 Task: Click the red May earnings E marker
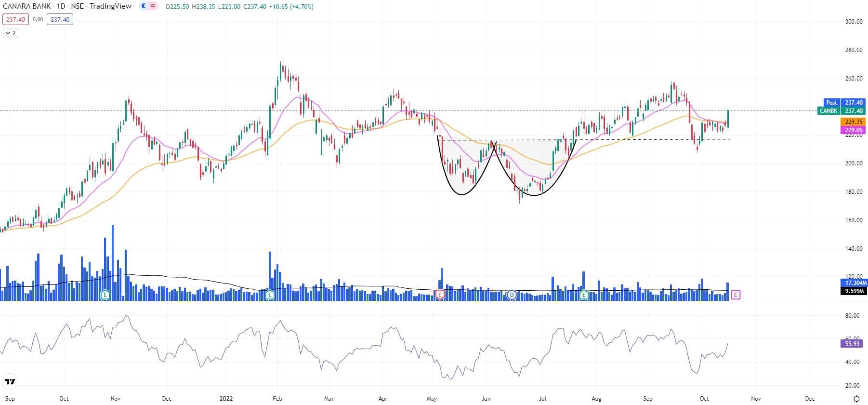pyautogui.click(x=439, y=294)
